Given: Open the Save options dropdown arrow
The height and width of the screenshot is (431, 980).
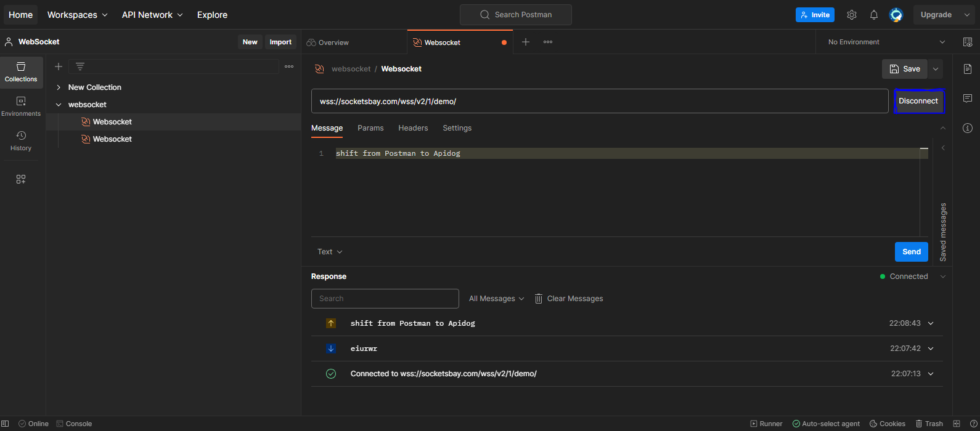Looking at the screenshot, I should pyautogui.click(x=936, y=69).
